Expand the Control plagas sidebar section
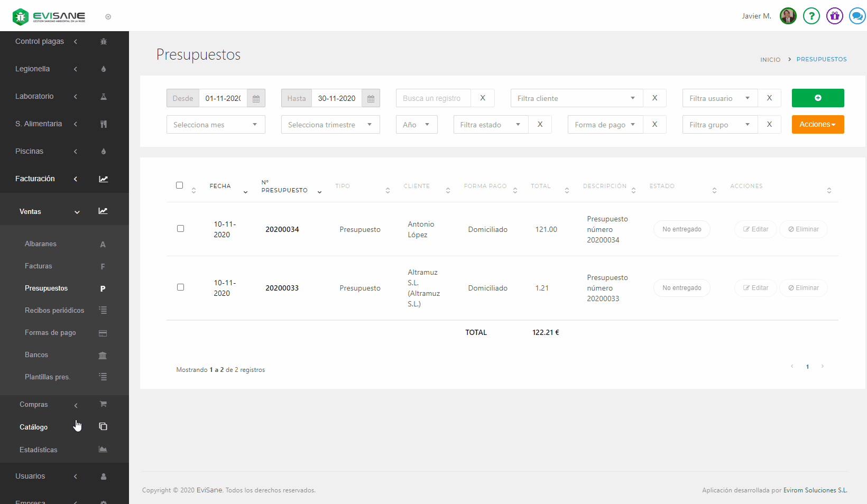This screenshot has width=867, height=504. 40,41
